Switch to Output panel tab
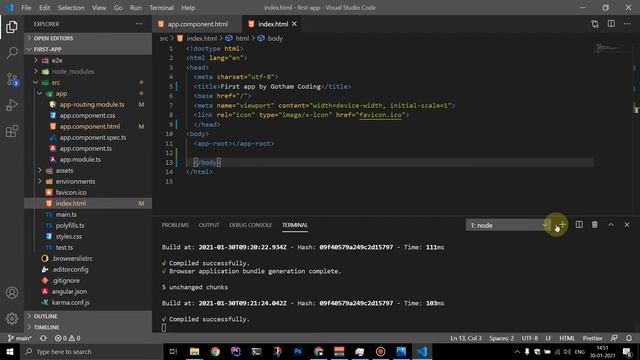Image resolution: width=640 pixels, height=360 pixels. click(x=209, y=225)
